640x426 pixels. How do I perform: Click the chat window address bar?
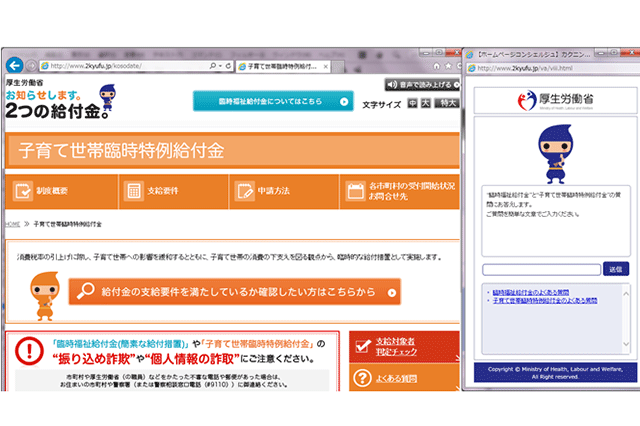pos(555,68)
